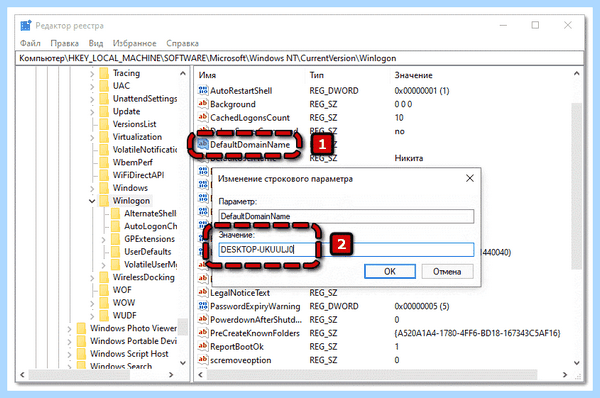Screen dimensions: 600x398
Task: Select the WOW tree key
Action: point(124,303)
